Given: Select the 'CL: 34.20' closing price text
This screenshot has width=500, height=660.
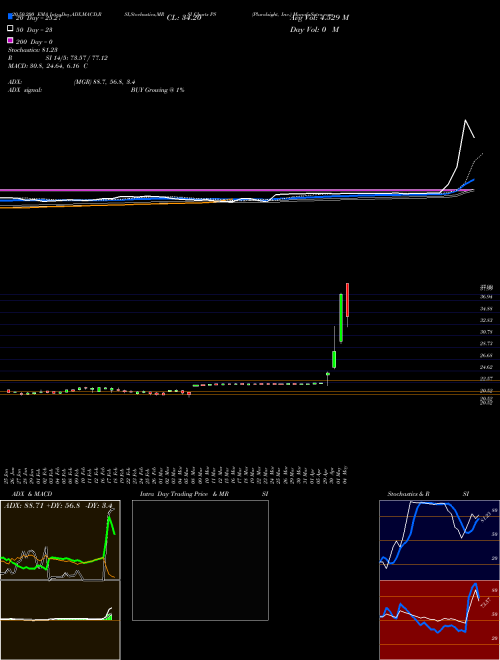Looking at the screenshot, I should tap(184, 18).
